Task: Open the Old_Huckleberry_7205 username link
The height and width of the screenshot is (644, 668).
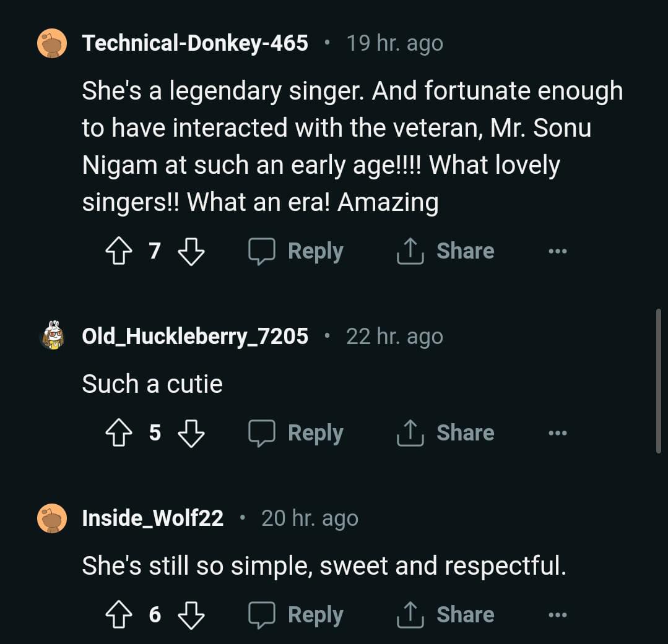Action: click(195, 336)
